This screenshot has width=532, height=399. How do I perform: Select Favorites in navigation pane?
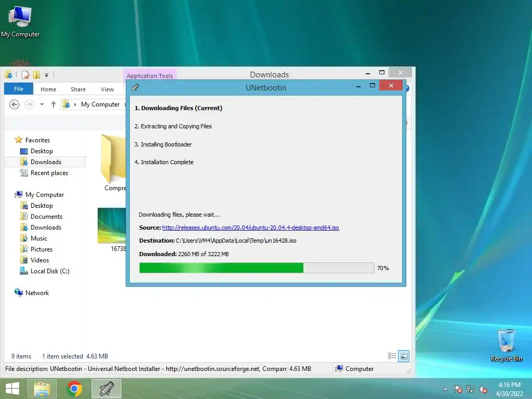coord(37,140)
